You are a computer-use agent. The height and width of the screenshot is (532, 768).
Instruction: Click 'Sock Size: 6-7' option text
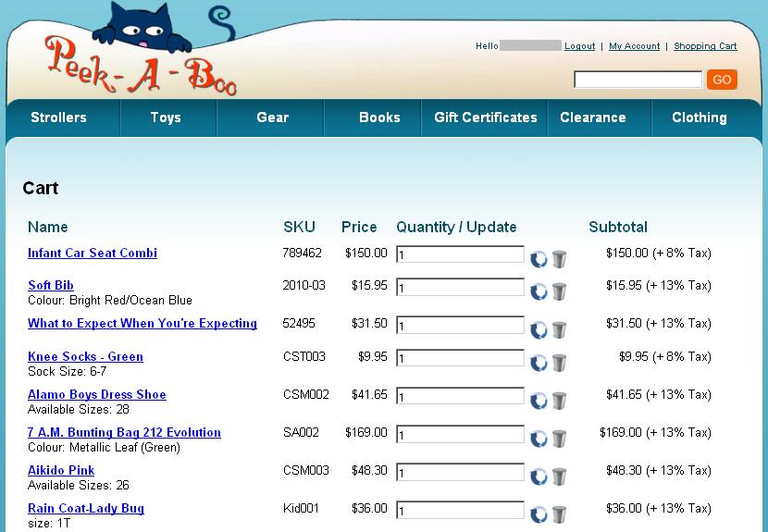coord(68,371)
